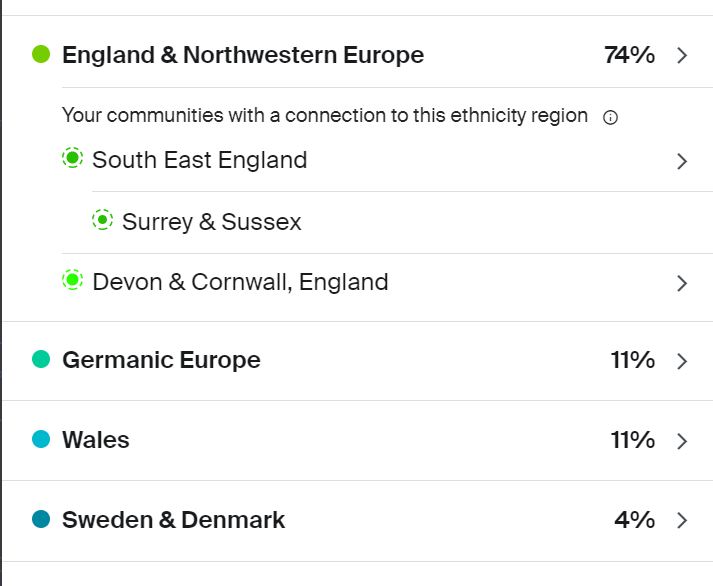Expand Sweden & Denmark chevron arrow
This screenshot has width=713, height=586.
coord(682,520)
